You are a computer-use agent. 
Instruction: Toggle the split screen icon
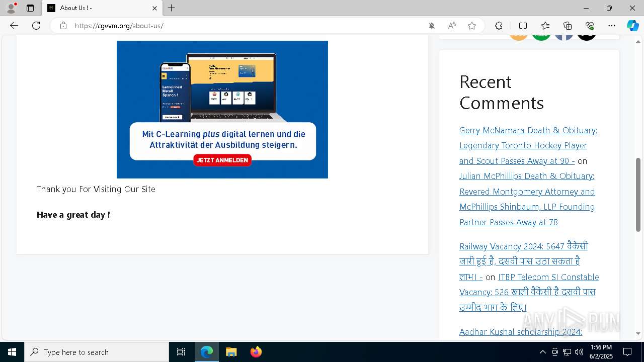pyautogui.click(x=523, y=26)
